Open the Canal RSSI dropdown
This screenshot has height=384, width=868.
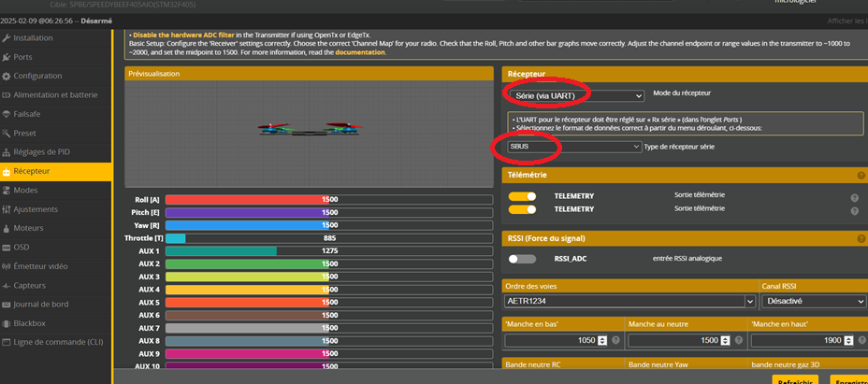(813, 301)
